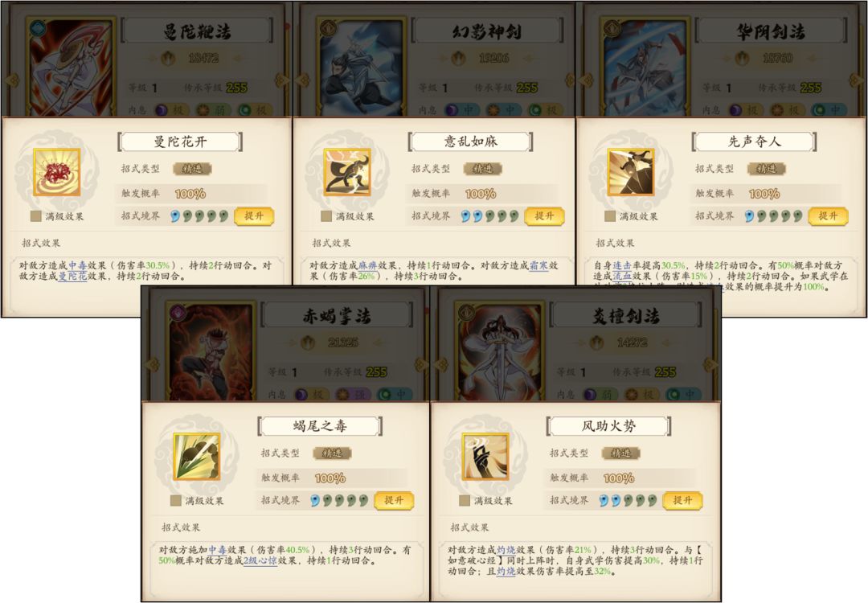The height and width of the screenshot is (603, 868).
Task: Click the 意乱如麻 skill icon
Action: click(347, 172)
